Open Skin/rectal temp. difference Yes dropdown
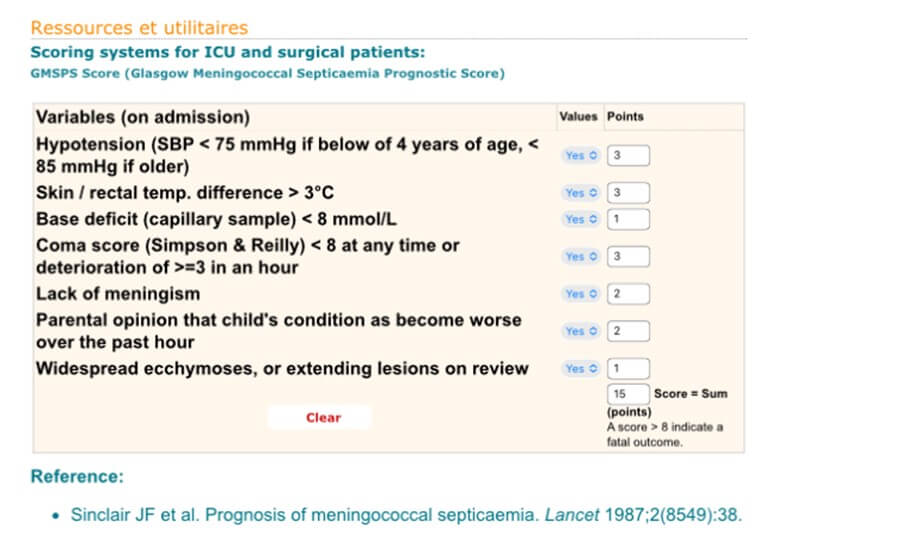 pyautogui.click(x=580, y=193)
